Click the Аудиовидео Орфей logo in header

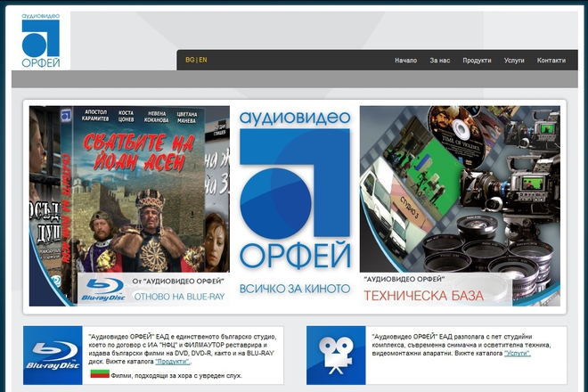(x=41, y=40)
